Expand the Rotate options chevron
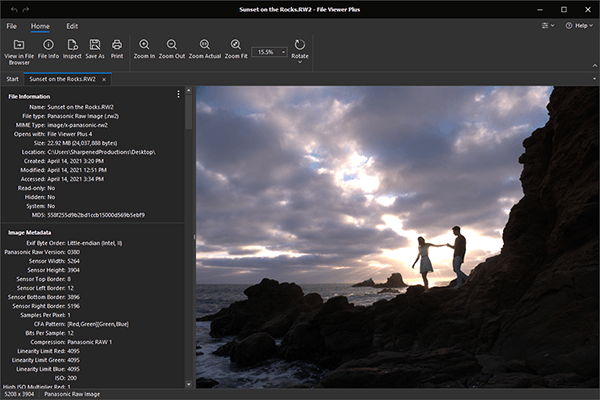Image resolution: width=600 pixels, height=400 pixels. [300, 62]
